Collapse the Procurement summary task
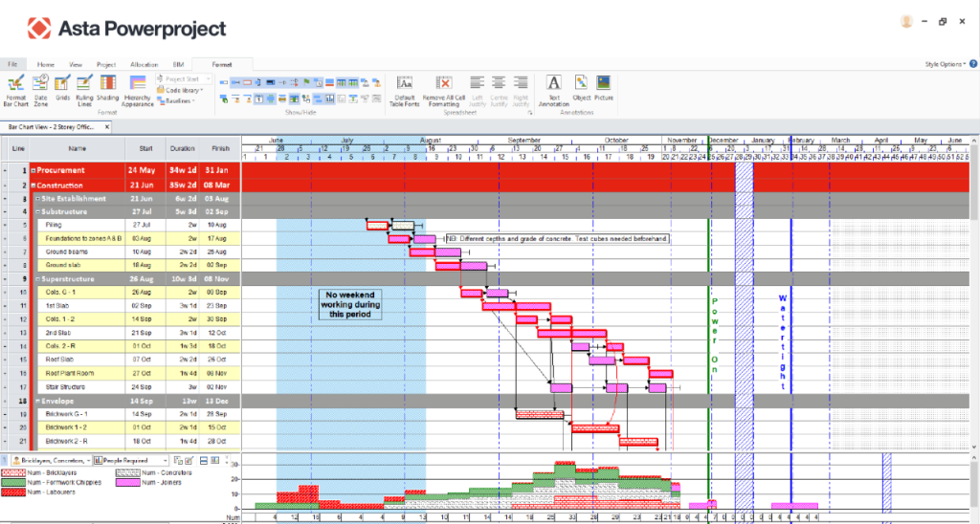Viewport: 980px width, 524px height. pyautogui.click(x=33, y=170)
